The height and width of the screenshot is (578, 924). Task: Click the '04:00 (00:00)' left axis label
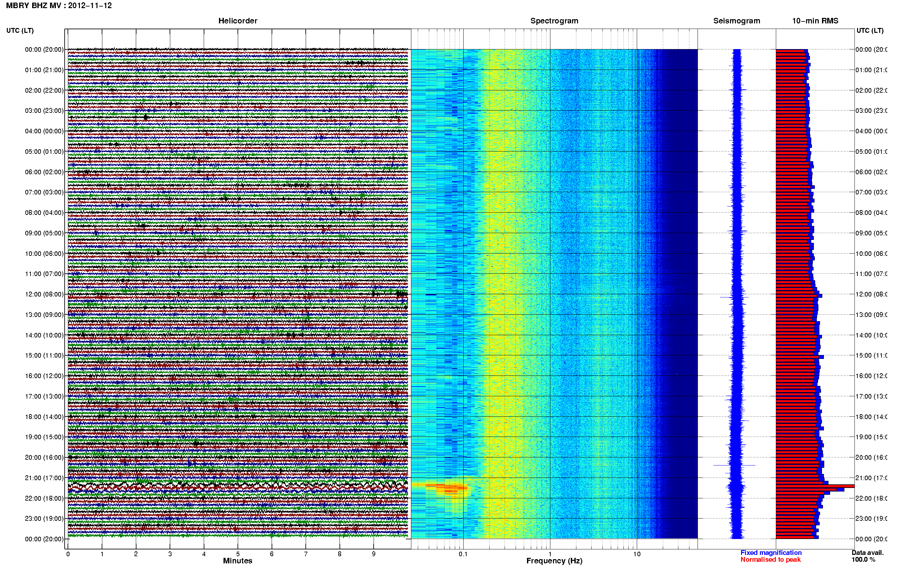pyautogui.click(x=44, y=131)
